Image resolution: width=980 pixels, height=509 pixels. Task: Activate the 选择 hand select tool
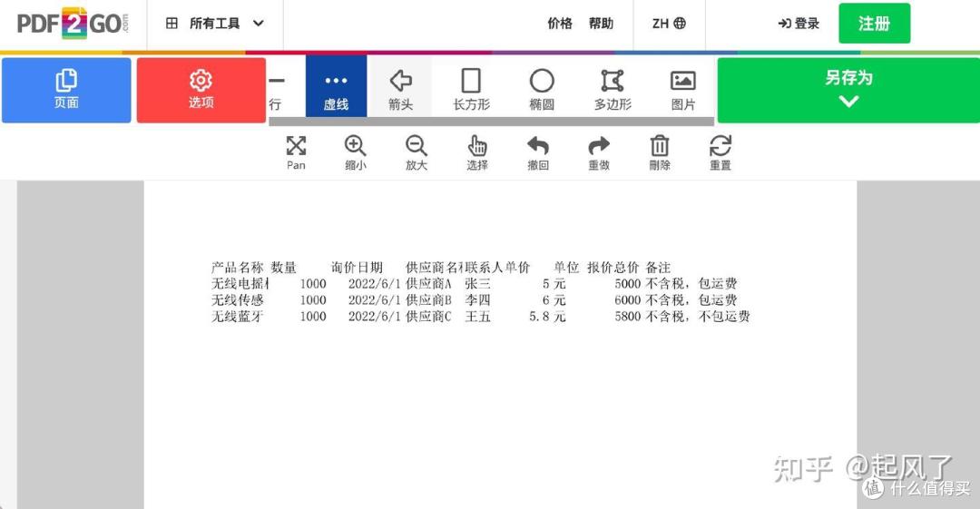coord(477,152)
